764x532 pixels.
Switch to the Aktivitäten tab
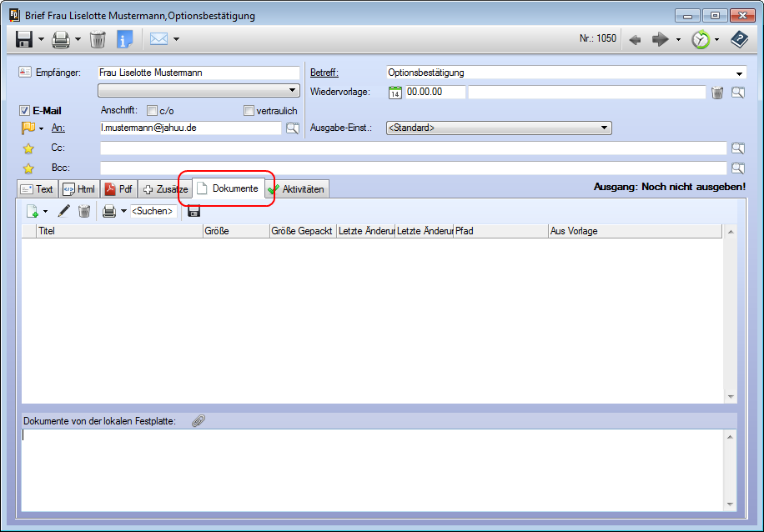297,189
